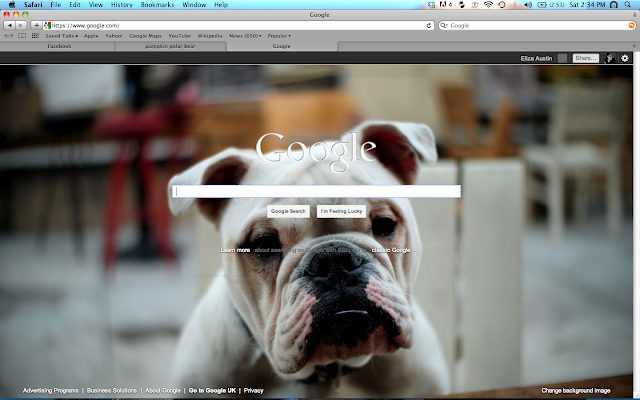Screen dimensions: 640x400
Task: Open the Privacy link
Action: 253,391
